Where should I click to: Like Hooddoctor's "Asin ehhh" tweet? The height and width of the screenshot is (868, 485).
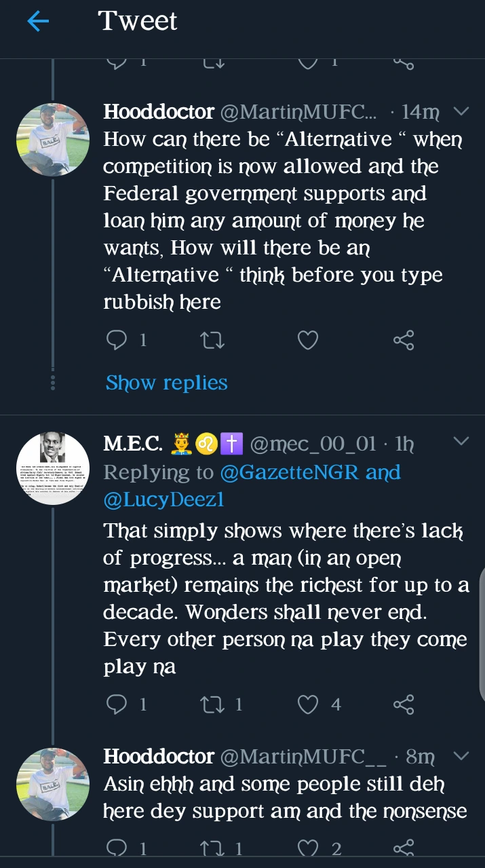coord(309,848)
